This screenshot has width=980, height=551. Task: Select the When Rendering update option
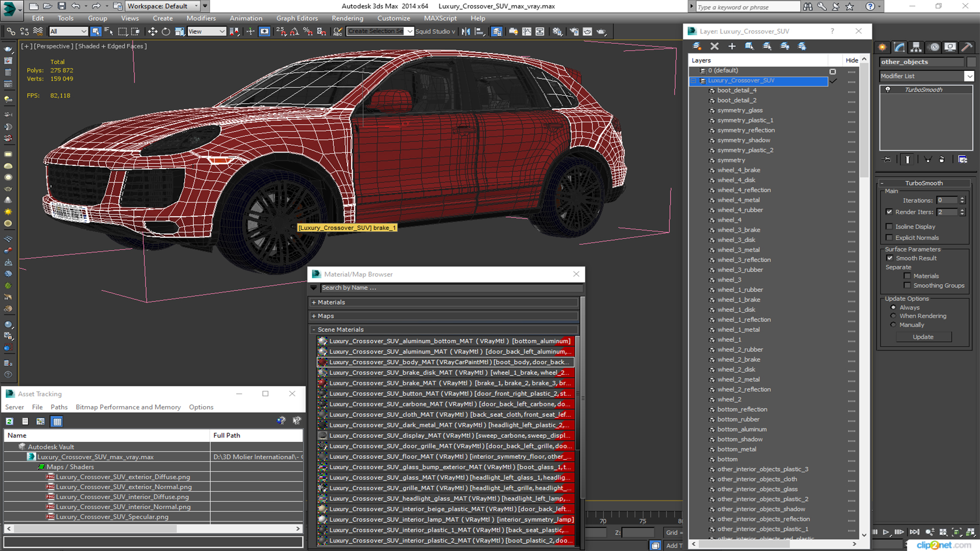point(893,316)
